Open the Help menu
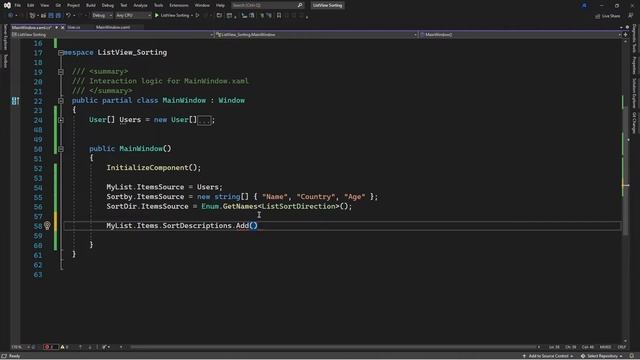Viewport: 640px width, 360px height. click(x=220, y=5)
